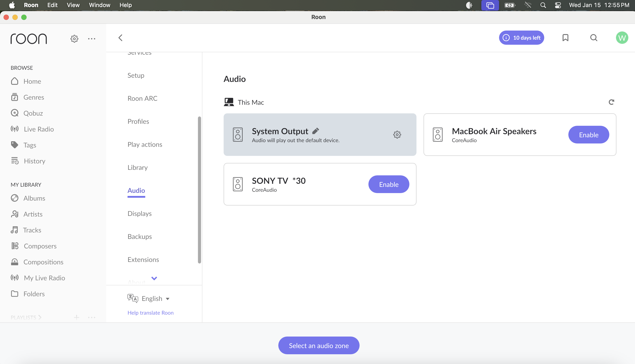
Task: Open History in the sidebar
Action: pyautogui.click(x=28, y=161)
